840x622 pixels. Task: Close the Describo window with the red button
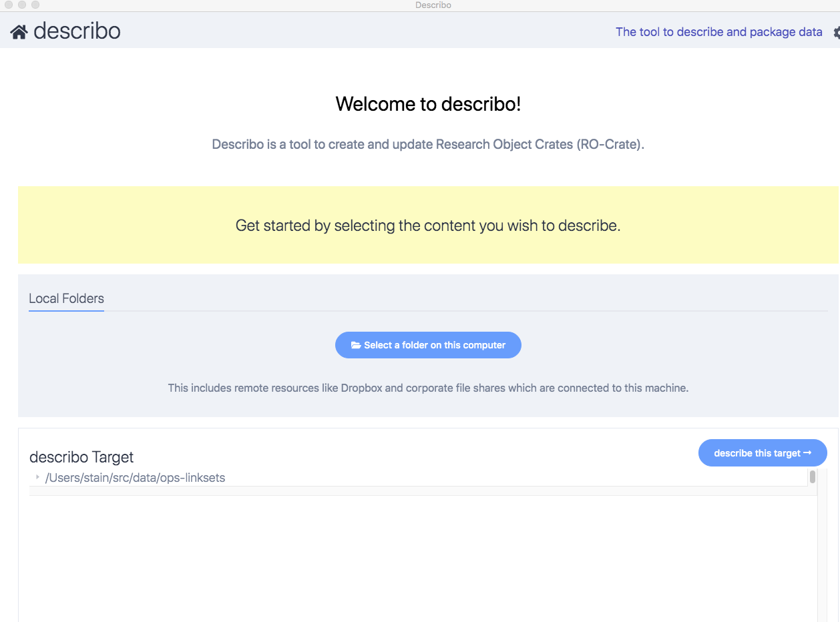point(9,5)
